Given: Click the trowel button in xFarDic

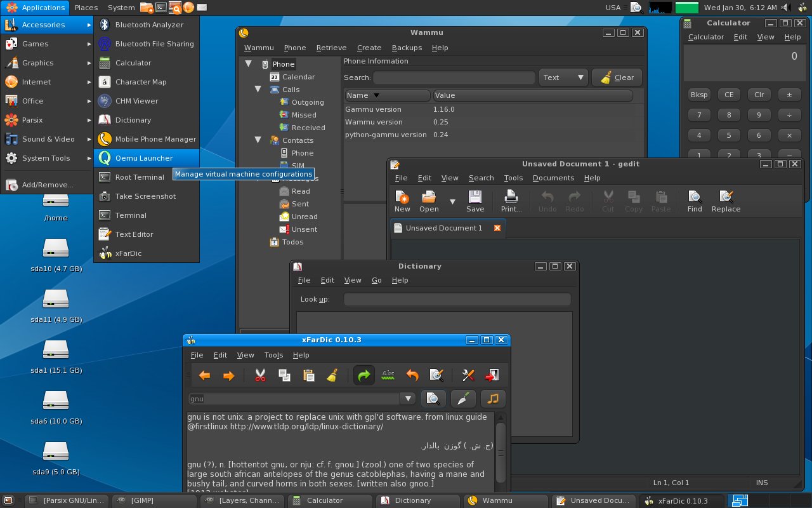Looking at the screenshot, I should [463, 399].
